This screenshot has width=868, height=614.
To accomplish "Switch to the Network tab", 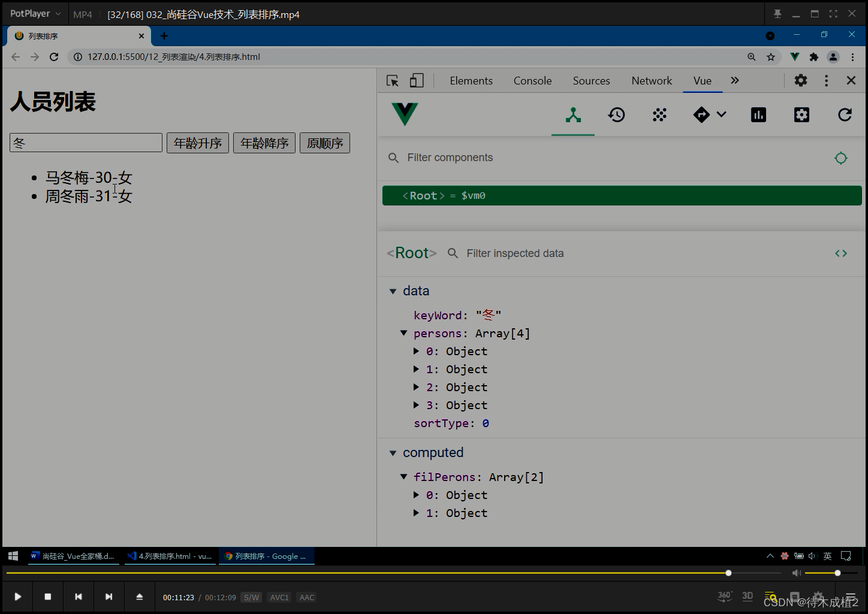I will [x=652, y=81].
